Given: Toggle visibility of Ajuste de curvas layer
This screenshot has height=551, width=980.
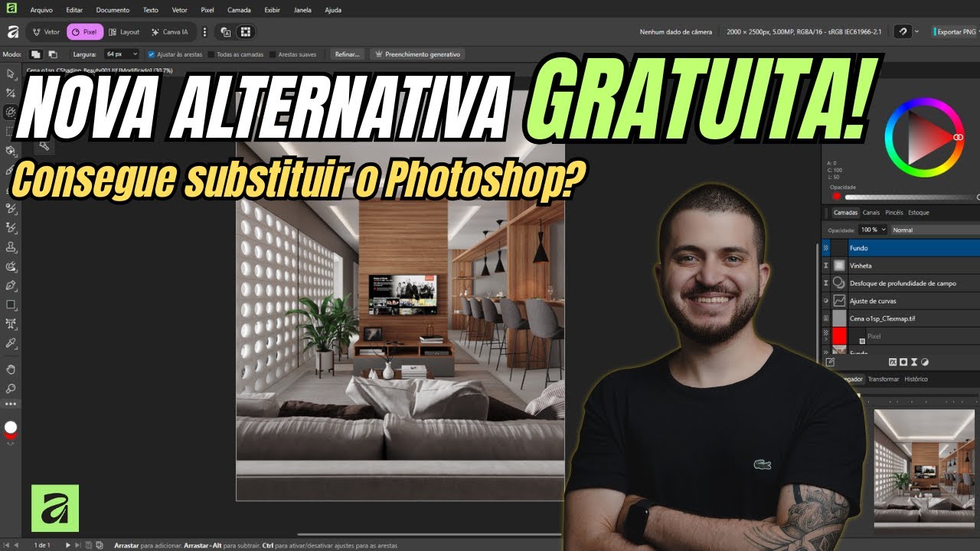Looking at the screenshot, I should tap(825, 301).
